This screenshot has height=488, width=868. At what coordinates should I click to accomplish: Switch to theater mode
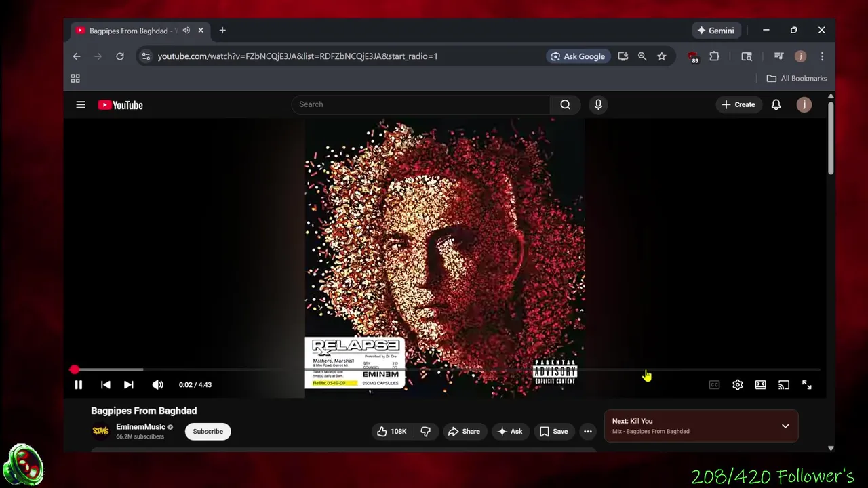coord(761,385)
